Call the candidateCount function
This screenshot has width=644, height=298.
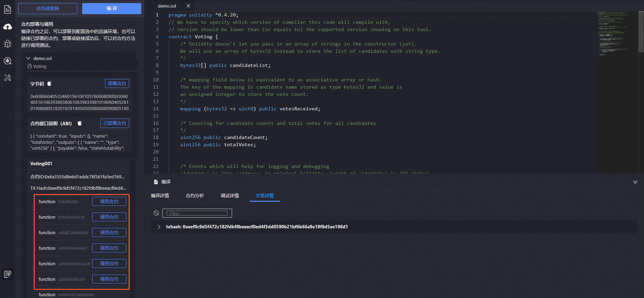109,264
